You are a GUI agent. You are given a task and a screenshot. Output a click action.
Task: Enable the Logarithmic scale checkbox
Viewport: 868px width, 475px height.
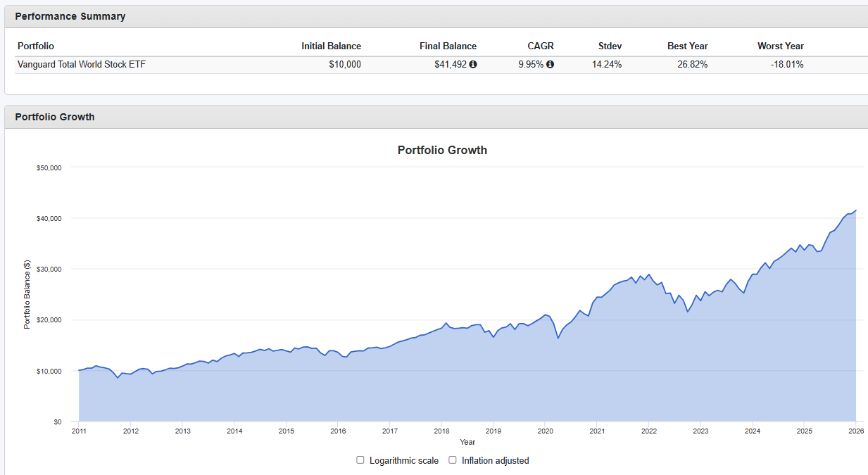click(x=360, y=460)
